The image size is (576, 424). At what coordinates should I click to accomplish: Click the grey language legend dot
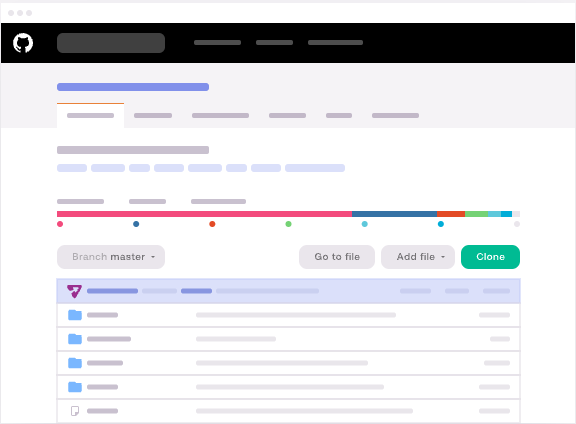pos(517,224)
